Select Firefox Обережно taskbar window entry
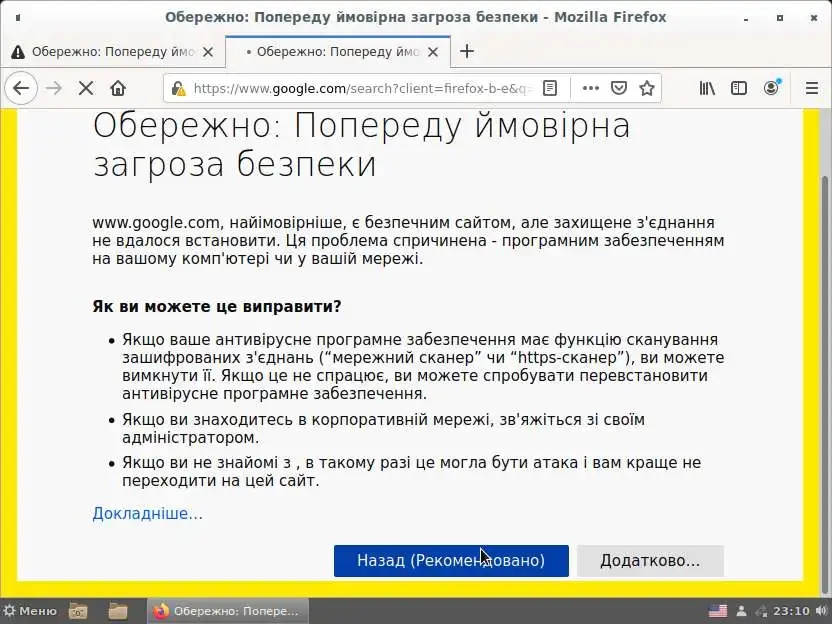The width and height of the screenshot is (832, 624). point(227,611)
